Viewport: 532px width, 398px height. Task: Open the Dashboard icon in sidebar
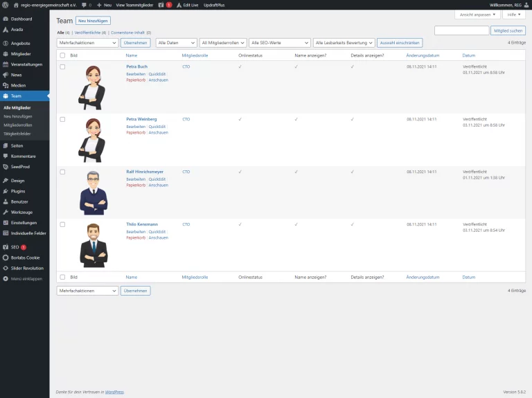click(6, 19)
